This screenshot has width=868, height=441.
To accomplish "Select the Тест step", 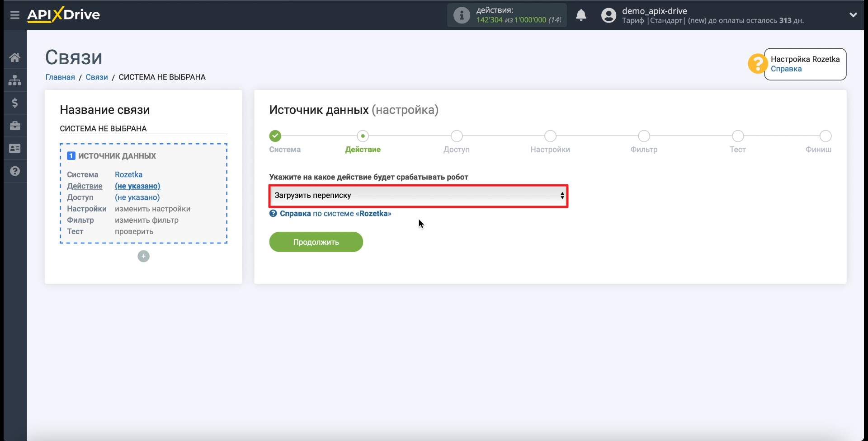I will [x=738, y=136].
